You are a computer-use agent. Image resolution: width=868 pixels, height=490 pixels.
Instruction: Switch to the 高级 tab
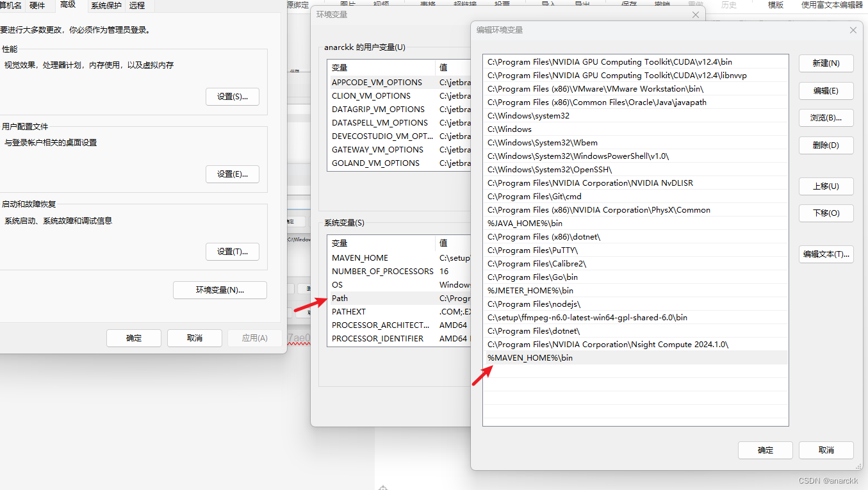pos(68,5)
